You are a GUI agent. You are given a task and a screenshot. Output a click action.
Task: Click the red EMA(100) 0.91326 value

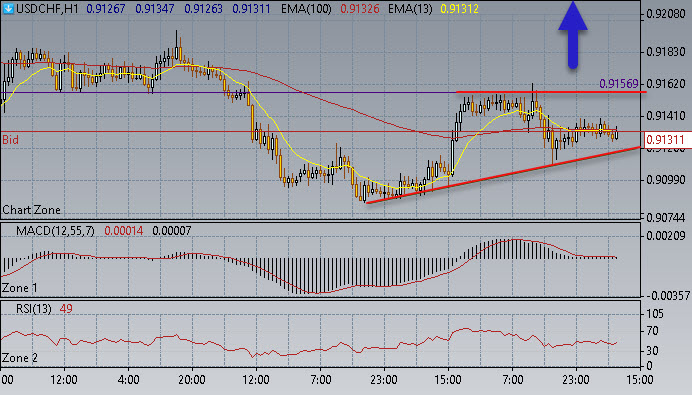360,9
